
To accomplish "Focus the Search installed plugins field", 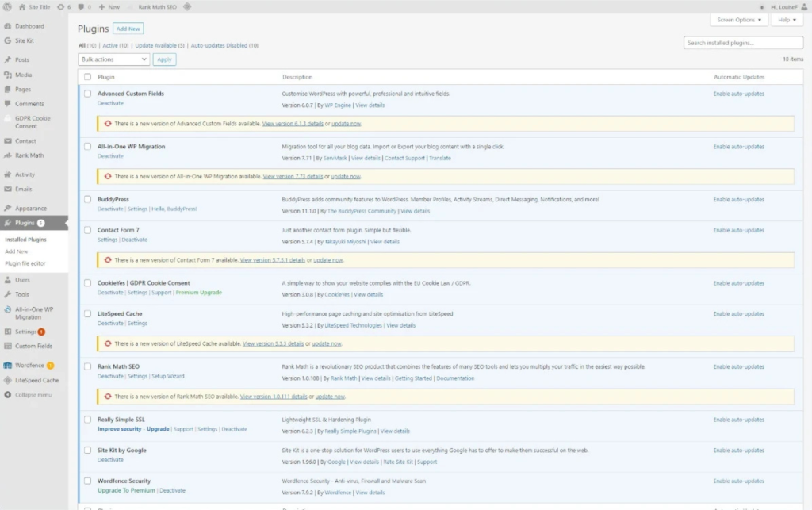I will pos(743,43).
